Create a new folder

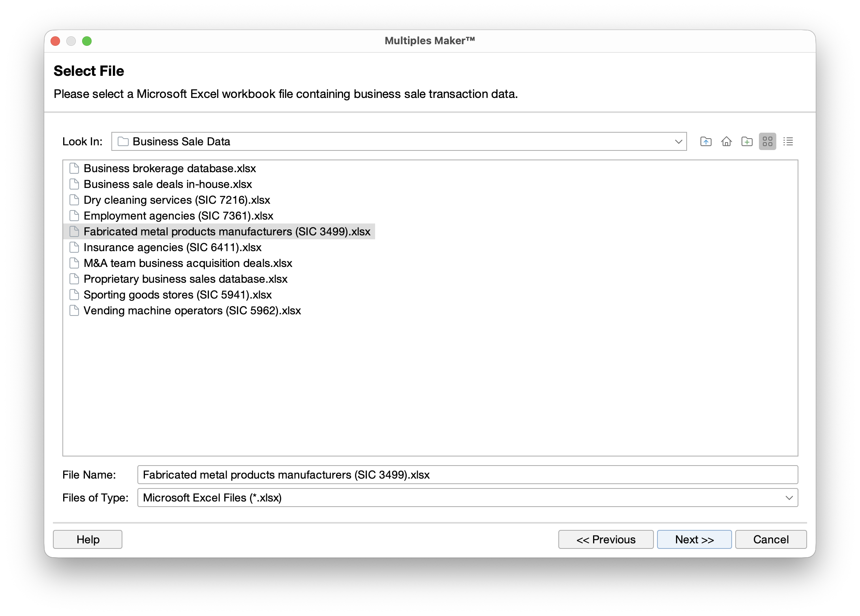747,141
